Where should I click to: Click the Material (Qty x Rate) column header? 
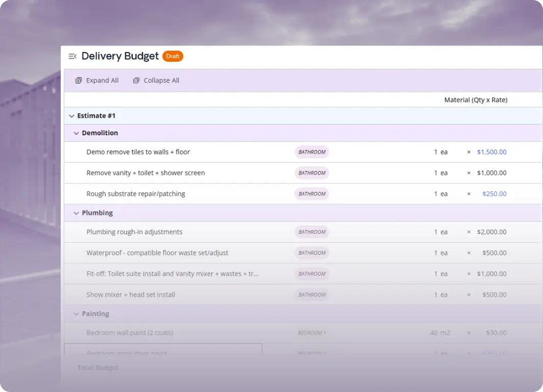pos(475,100)
